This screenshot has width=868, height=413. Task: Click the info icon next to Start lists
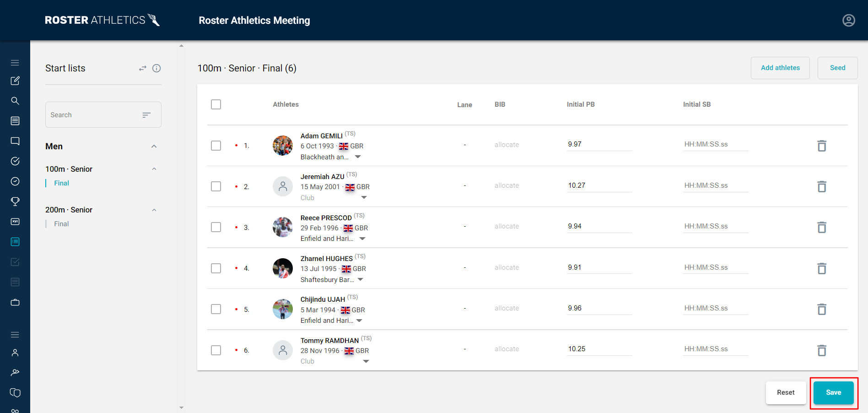[156, 68]
